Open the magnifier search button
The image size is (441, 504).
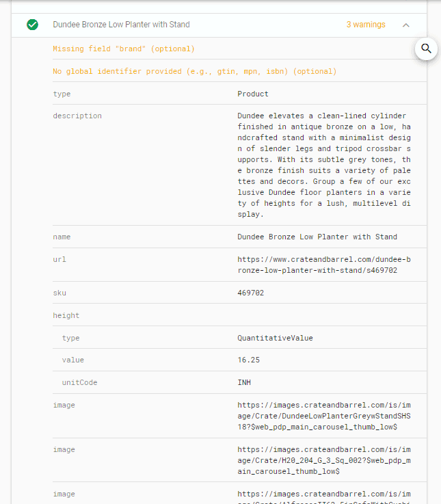pos(426,49)
